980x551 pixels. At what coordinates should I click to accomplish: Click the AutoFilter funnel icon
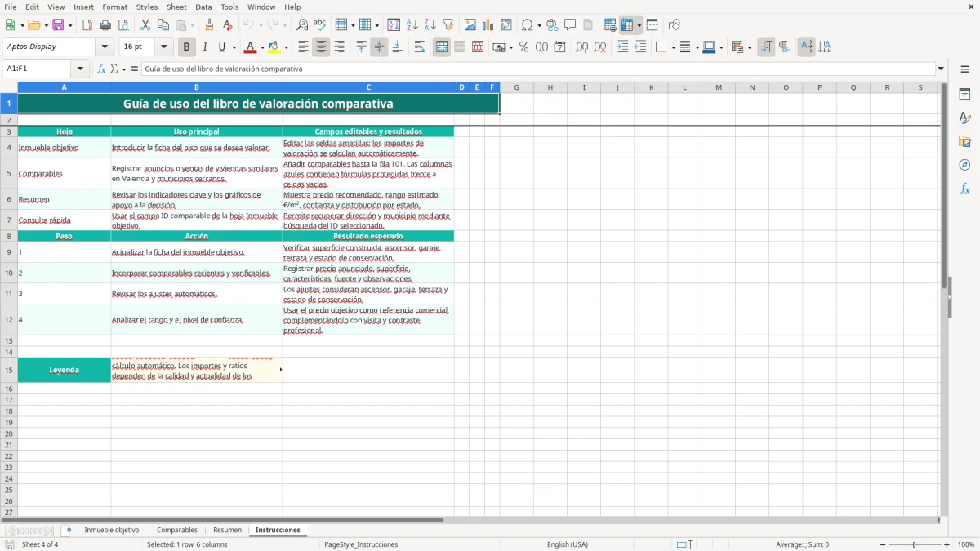448,25
